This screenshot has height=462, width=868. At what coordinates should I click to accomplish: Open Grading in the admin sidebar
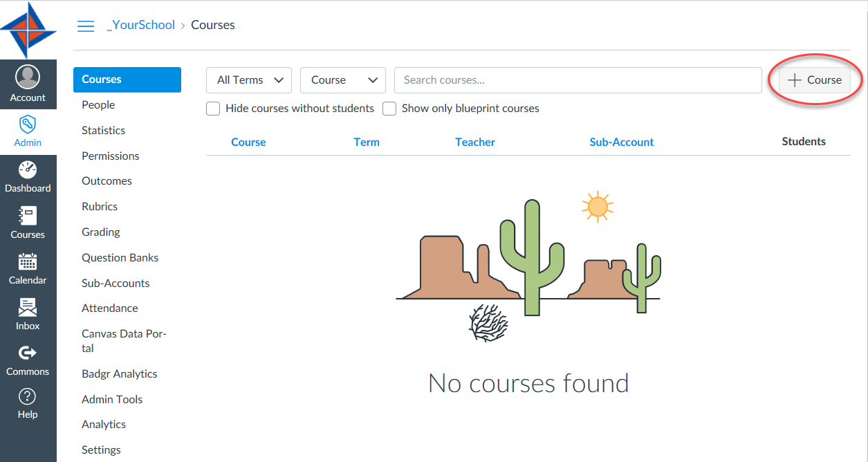[101, 232]
